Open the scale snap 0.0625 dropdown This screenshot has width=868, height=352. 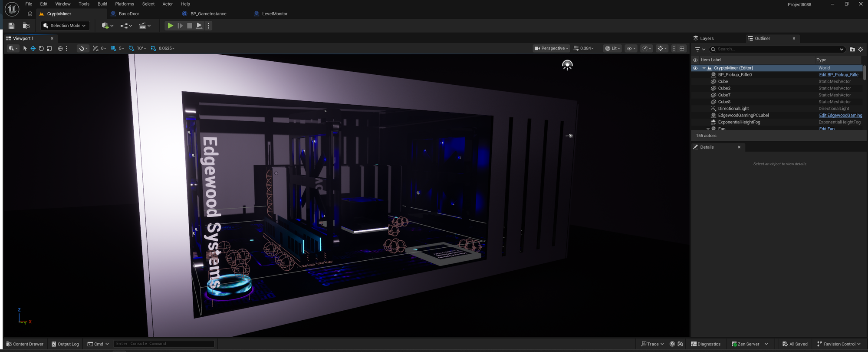tap(167, 48)
